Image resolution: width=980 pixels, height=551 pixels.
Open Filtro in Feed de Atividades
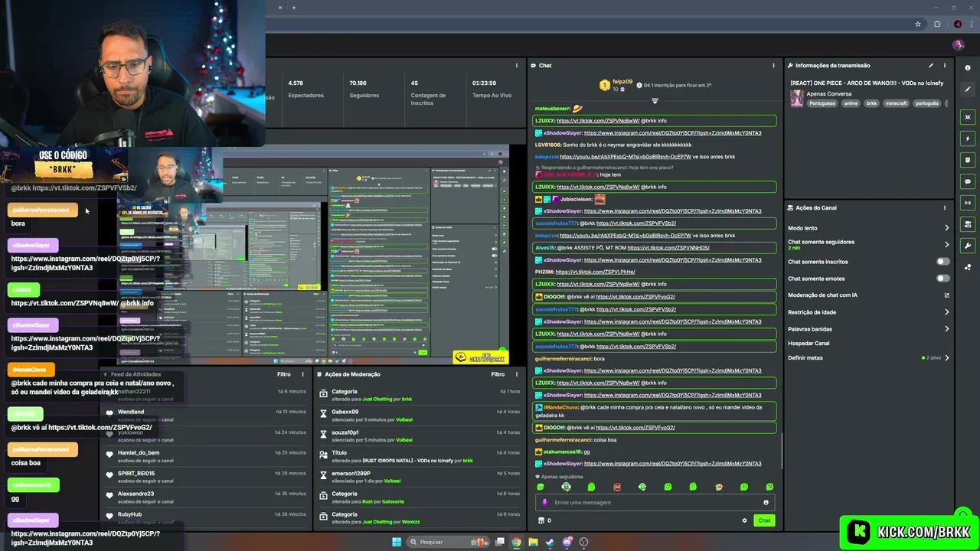click(x=284, y=374)
